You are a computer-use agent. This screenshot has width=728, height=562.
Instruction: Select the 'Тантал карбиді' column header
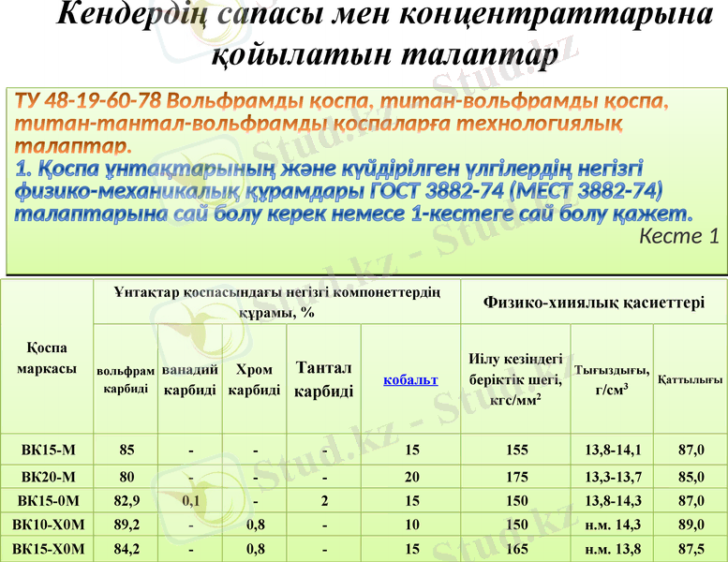click(323, 379)
